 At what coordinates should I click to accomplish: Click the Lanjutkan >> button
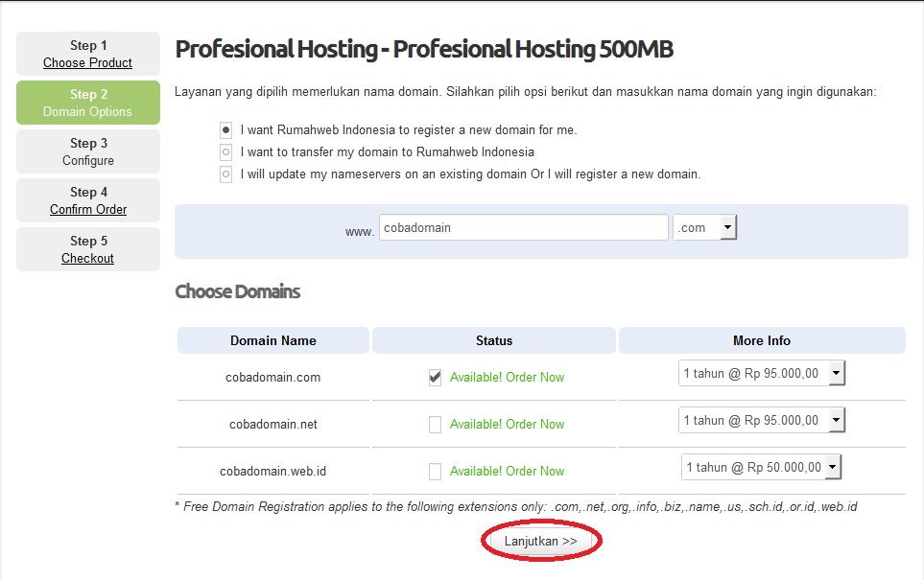pyautogui.click(x=541, y=541)
